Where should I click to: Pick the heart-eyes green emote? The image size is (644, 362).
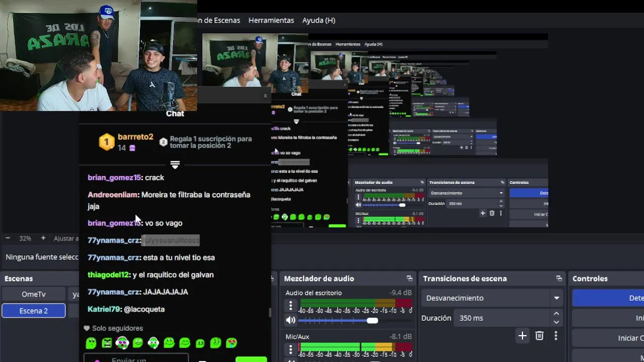(231, 343)
